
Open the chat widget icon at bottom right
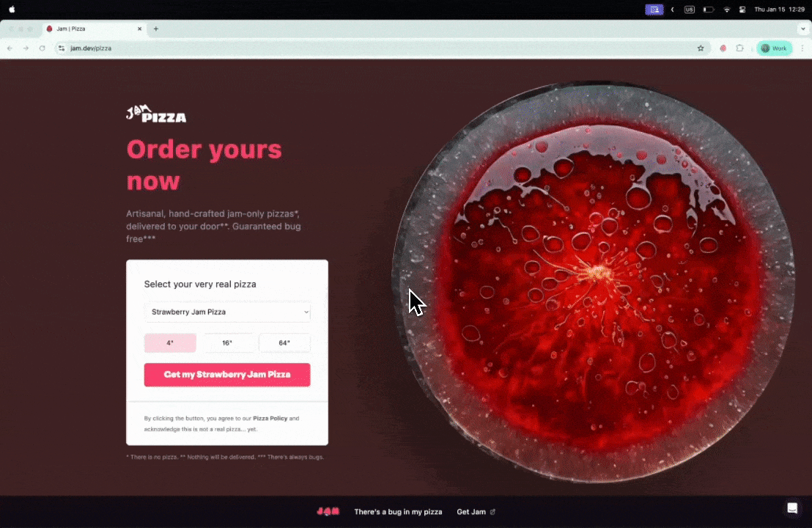[792, 507]
